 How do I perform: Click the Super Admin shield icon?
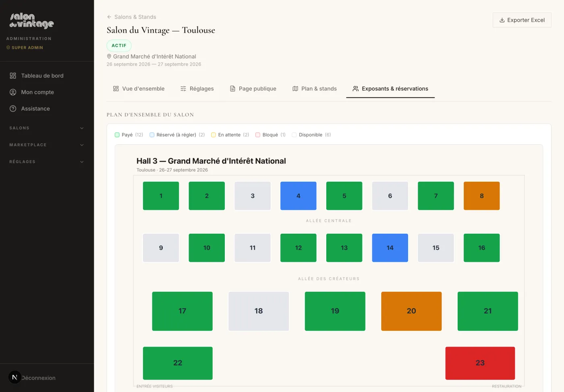[x=8, y=48]
